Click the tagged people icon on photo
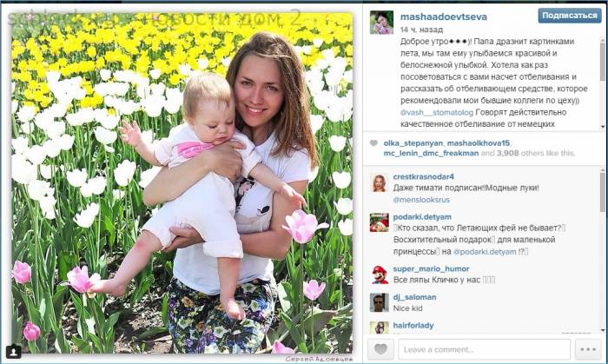This screenshot has height=364, width=608. click(14, 352)
